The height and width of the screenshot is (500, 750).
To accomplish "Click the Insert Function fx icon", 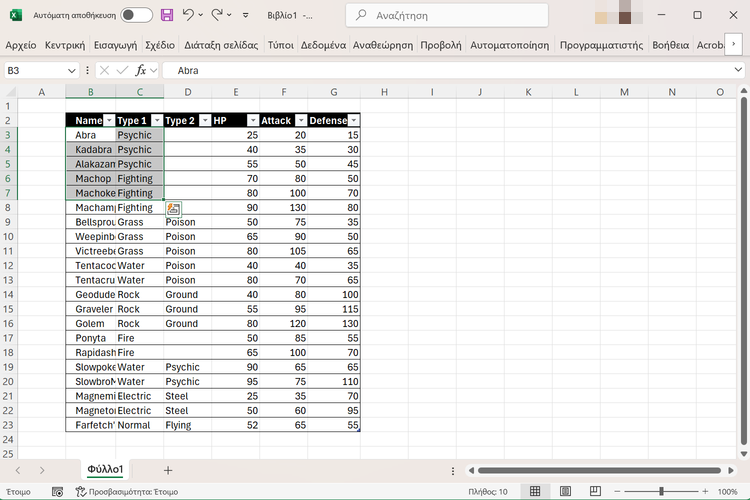I will (141, 70).
